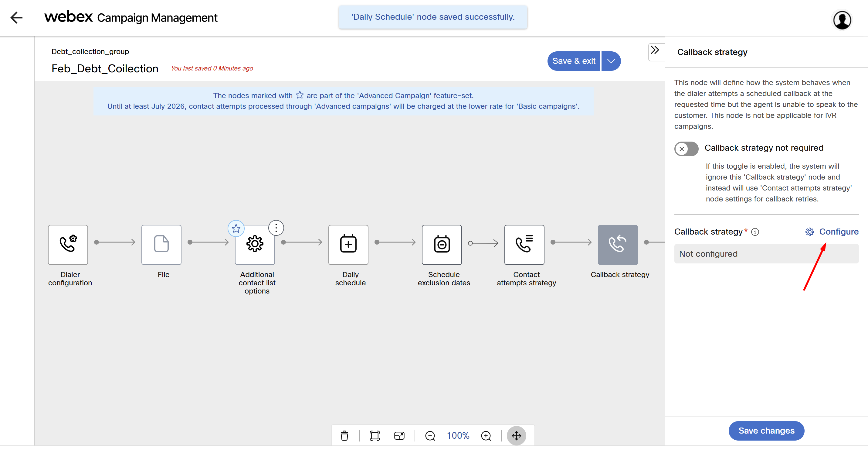The width and height of the screenshot is (868, 450).
Task: Click the back arrow in header
Action: [16, 18]
